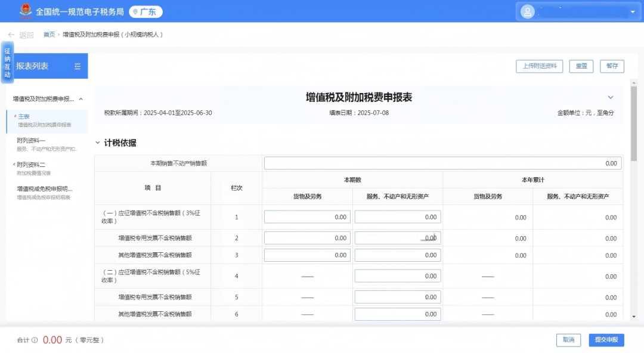Open the declaration table header blue chevron
Image resolution: width=644 pixels, height=353 pixels.
pos(610,97)
